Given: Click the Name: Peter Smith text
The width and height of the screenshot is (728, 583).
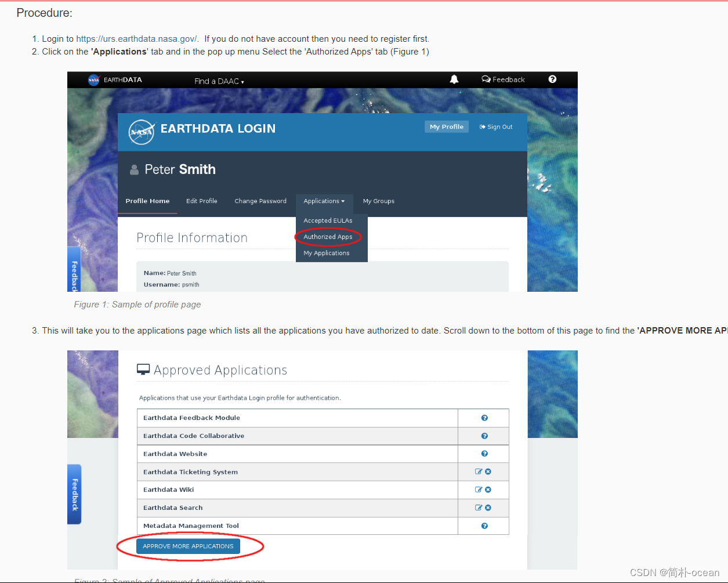Looking at the screenshot, I should click(x=170, y=273).
